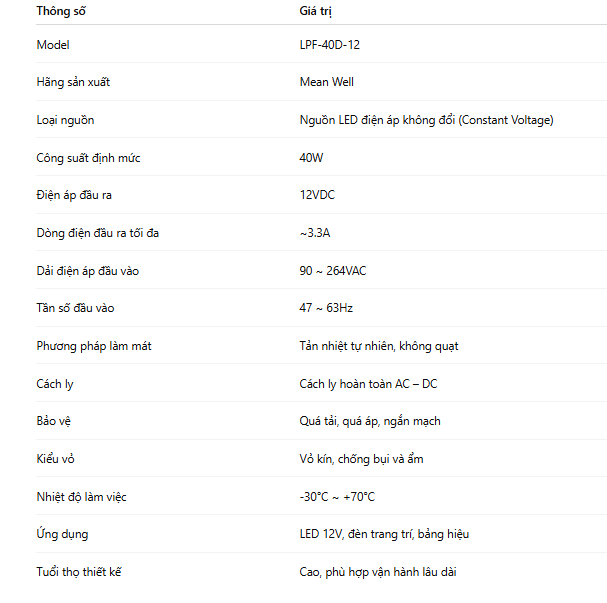Click the ~3.3A maximum current value
The image size is (607, 603).
pos(314,233)
